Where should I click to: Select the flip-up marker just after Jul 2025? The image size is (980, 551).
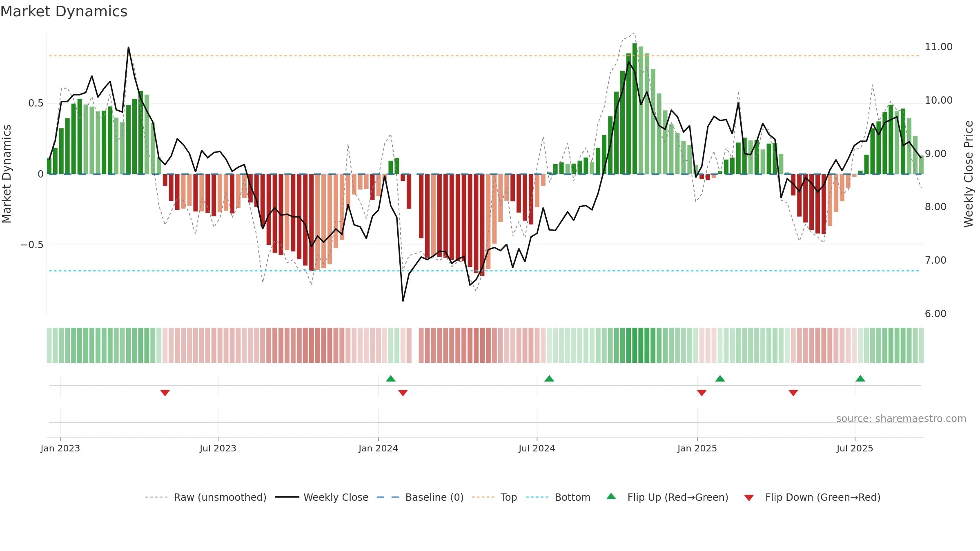point(860,378)
